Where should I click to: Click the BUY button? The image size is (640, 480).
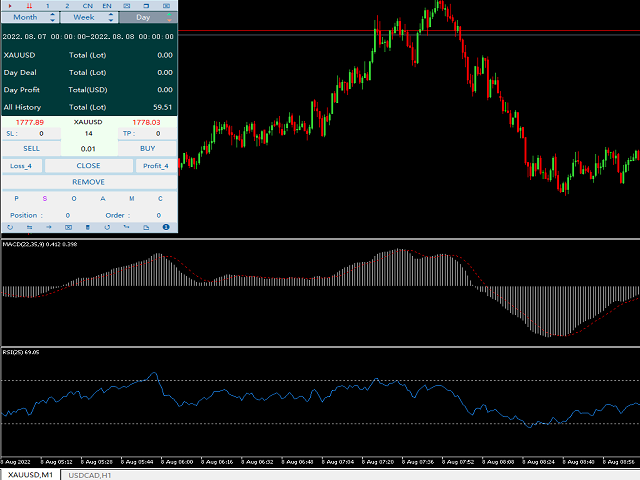pyautogui.click(x=147, y=149)
